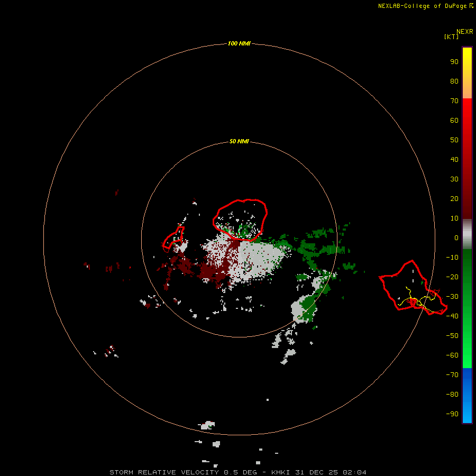
Task: Click the 60 value on velocity scale
Action: (x=454, y=120)
